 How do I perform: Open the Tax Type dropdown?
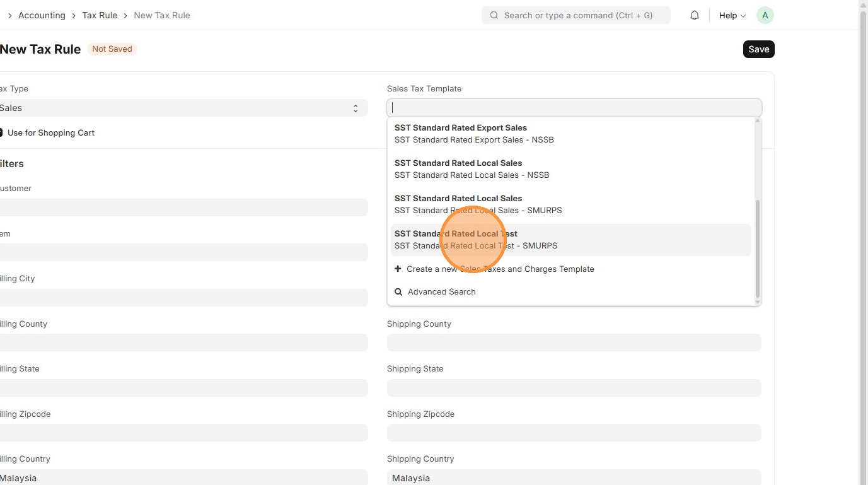(182, 108)
